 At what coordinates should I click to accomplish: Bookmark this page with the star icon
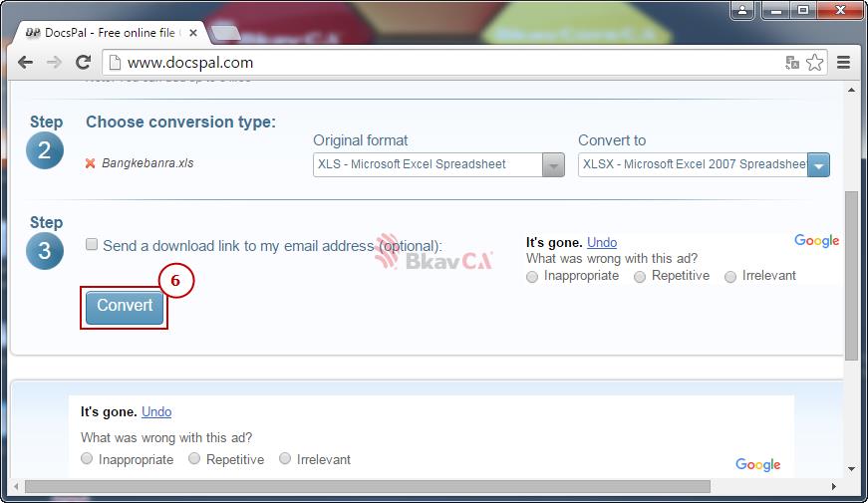[x=815, y=63]
